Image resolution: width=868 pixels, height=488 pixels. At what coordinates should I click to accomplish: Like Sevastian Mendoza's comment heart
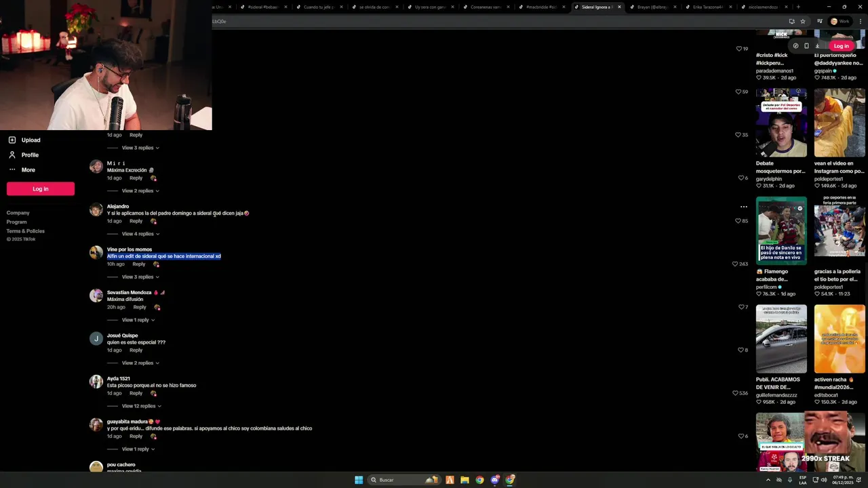click(x=741, y=307)
